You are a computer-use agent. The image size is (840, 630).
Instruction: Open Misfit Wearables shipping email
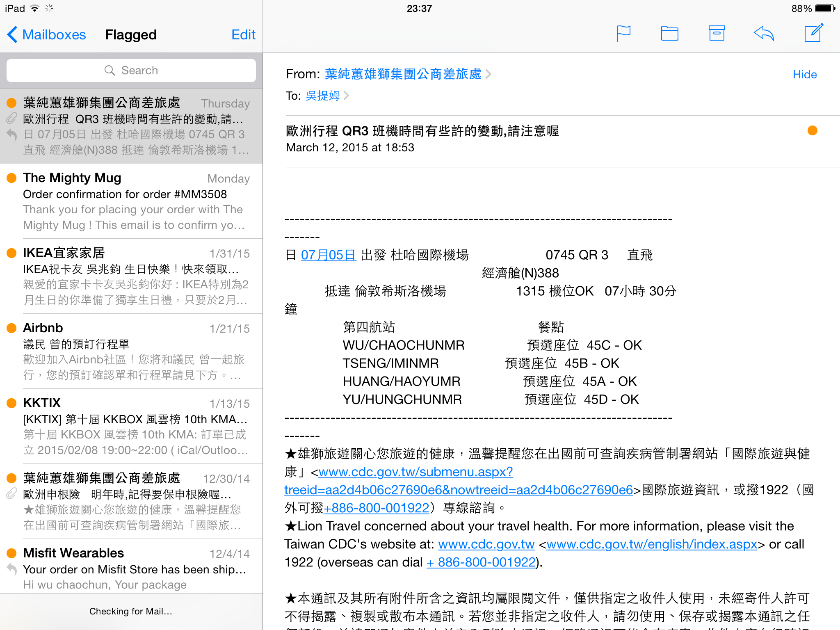[x=131, y=566]
